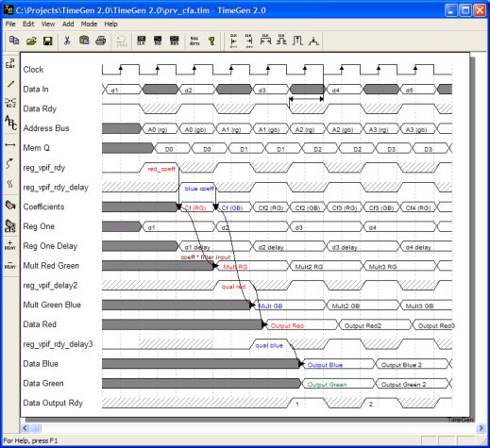The width and height of the screenshot is (490, 448).
Task: Select the ABC text annotation tool
Action: [10, 123]
